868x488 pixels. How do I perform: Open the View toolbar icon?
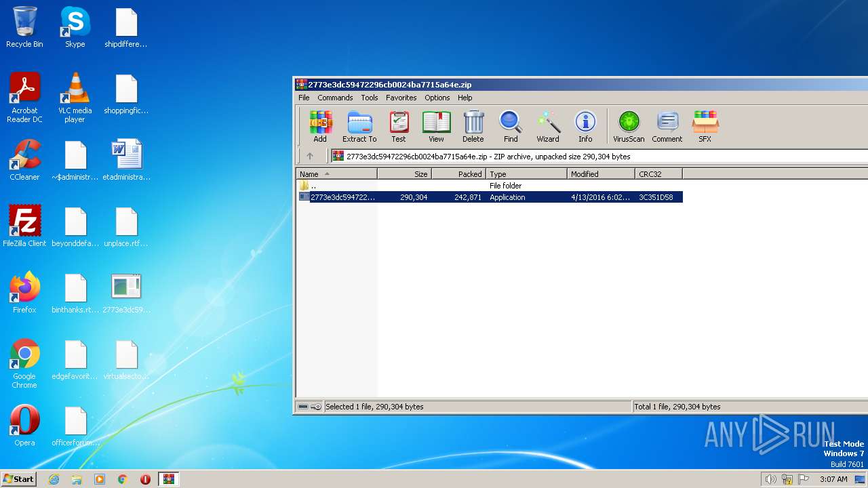point(436,127)
